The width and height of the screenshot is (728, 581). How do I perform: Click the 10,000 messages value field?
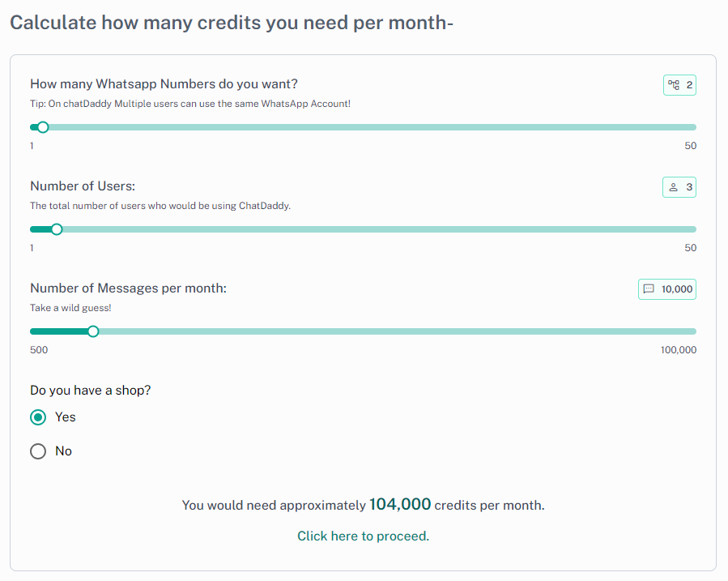(676, 289)
